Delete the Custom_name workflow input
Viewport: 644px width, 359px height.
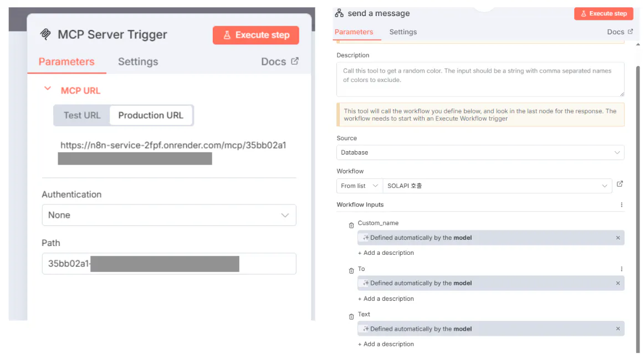tap(351, 225)
